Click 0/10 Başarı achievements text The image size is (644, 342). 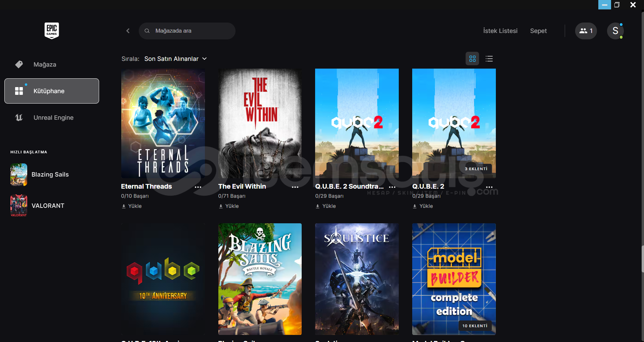(x=135, y=196)
